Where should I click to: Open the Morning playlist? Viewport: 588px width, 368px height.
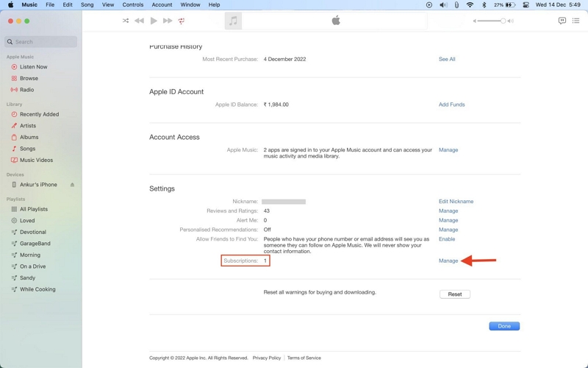29,255
